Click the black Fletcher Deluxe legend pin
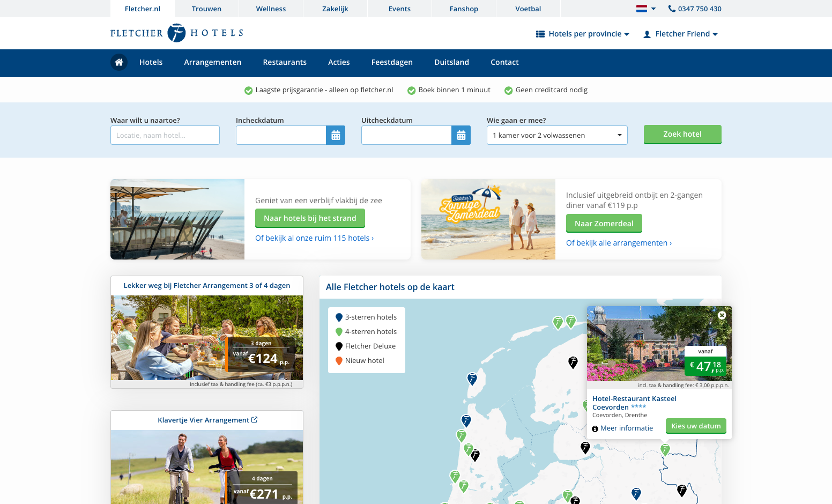 pos(339,346)
